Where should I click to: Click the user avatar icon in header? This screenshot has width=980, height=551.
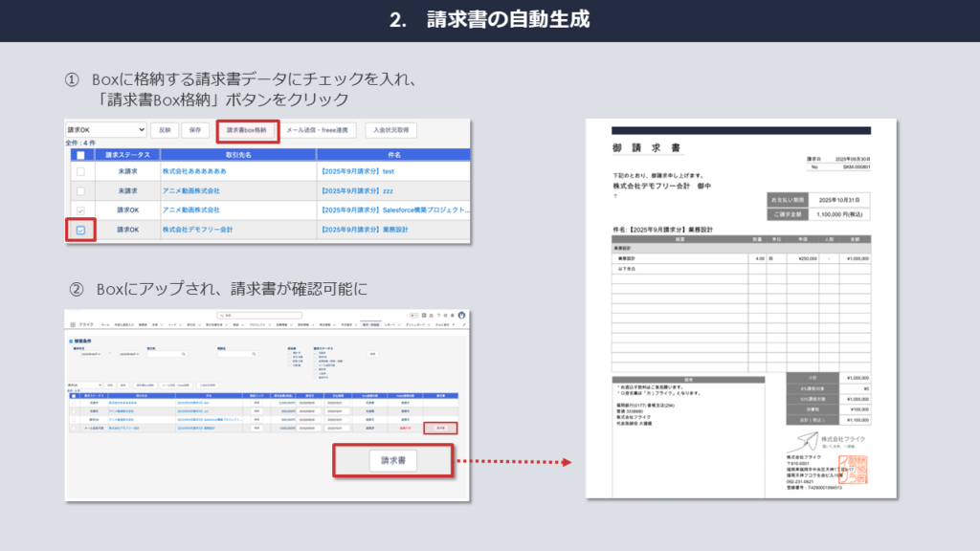tap(461, 315)
